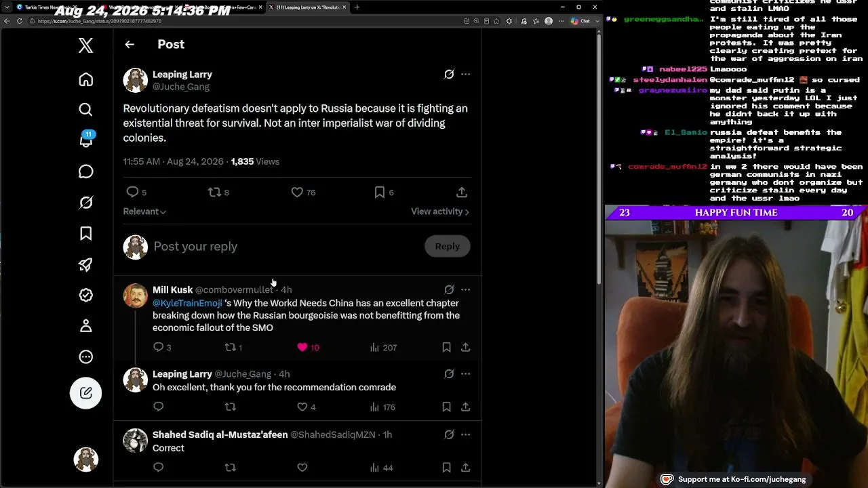Bookmark Shahed Sadiq's 'Correct' reply
Viewport: 868px width, 488px height.
pyautogui.click(x=446, y=467)
